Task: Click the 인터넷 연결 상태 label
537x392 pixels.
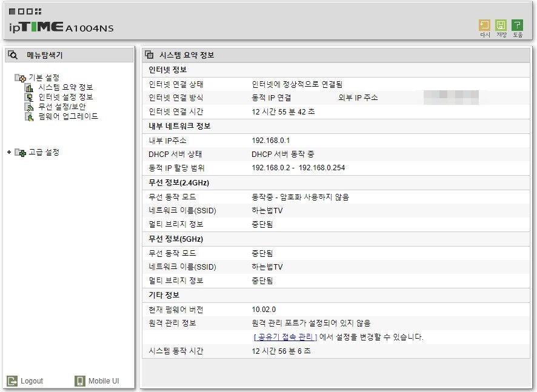Action: (176, 84)
